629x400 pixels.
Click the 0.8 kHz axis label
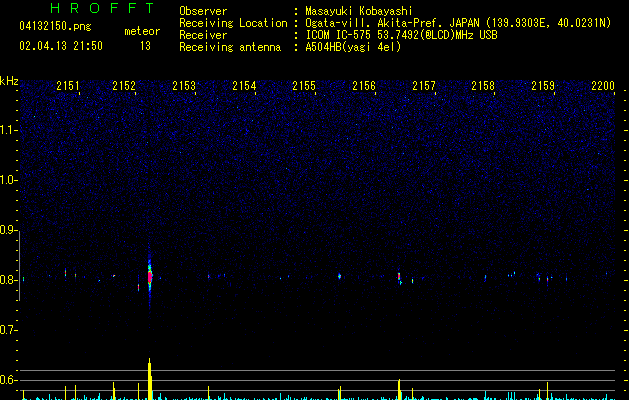(x=8, y=280)
